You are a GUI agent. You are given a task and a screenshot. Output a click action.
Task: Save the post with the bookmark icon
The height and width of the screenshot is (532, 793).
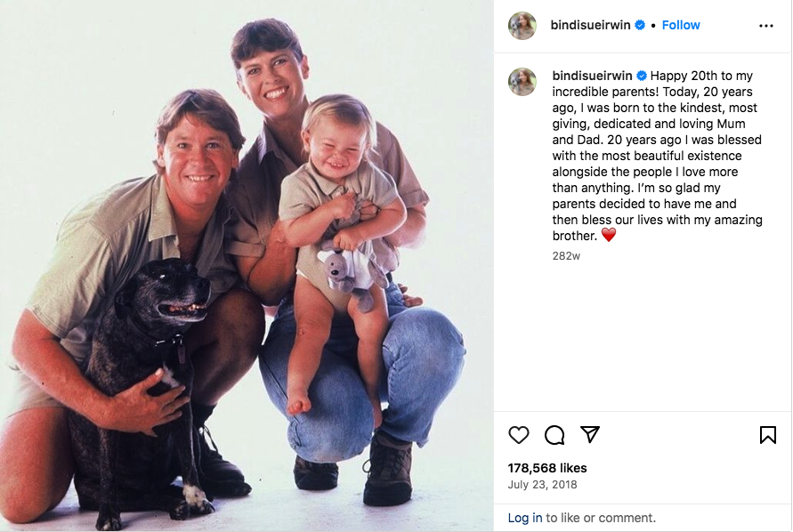768,435
